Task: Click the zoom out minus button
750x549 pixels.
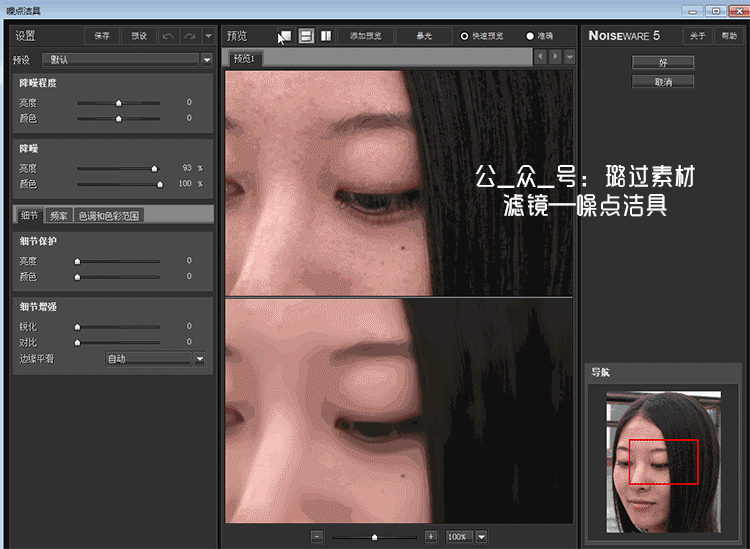Action: coord(317,536)
